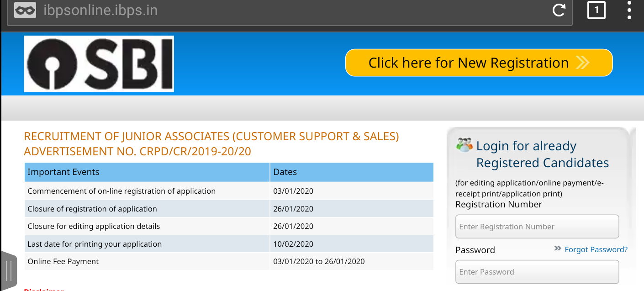This screenshot has width=644, height=291.
Task: Open the browser three-dot overflow menu
Action: (629, 10)
